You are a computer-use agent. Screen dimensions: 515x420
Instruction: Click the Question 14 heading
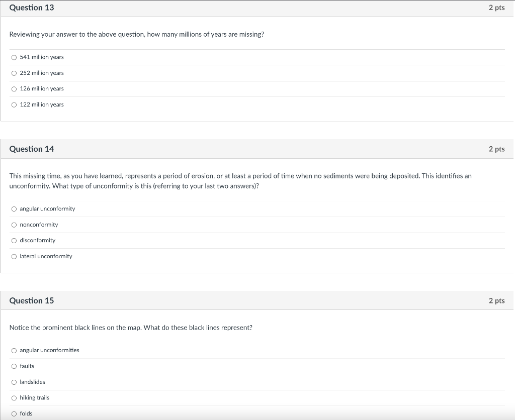coord(32,149)
